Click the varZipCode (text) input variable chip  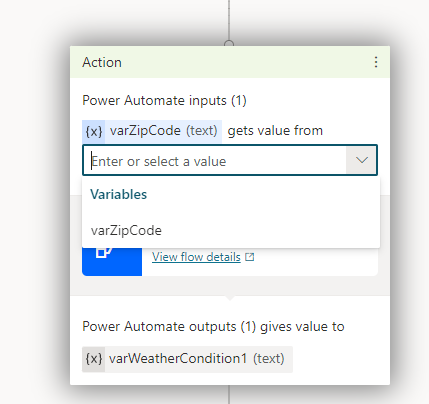pos(152,131)
